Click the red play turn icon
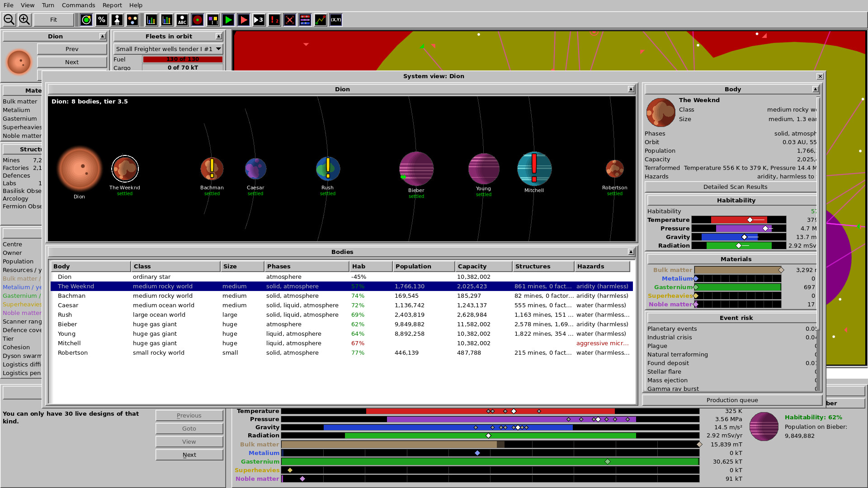The height and width of the screenshot is (488, 868). 244,20
